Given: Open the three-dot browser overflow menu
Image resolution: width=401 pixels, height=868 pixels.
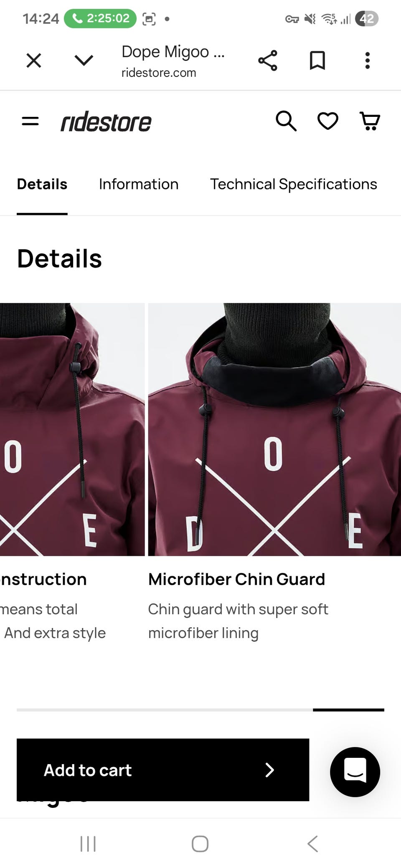Looking at the screenshot, I should 368,61.
